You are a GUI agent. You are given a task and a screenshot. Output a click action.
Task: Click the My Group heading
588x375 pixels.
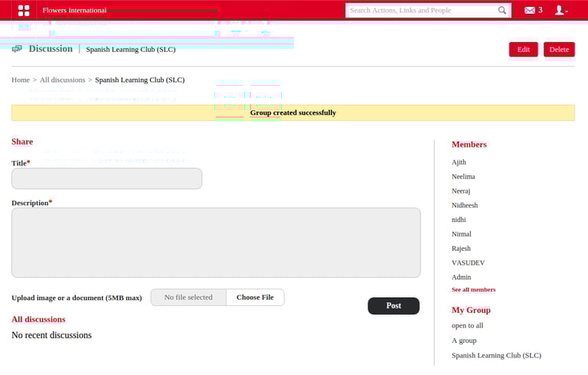click(x=471, y=310)
